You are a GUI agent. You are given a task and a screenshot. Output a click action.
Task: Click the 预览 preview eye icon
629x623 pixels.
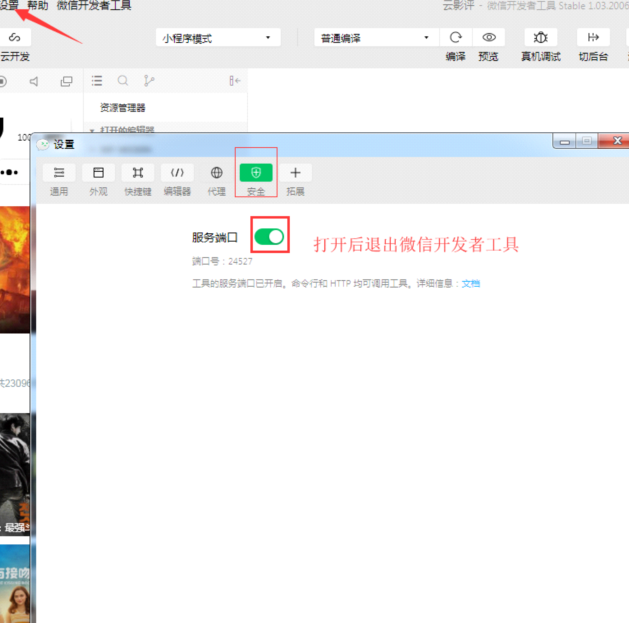(x=488, y=38)
